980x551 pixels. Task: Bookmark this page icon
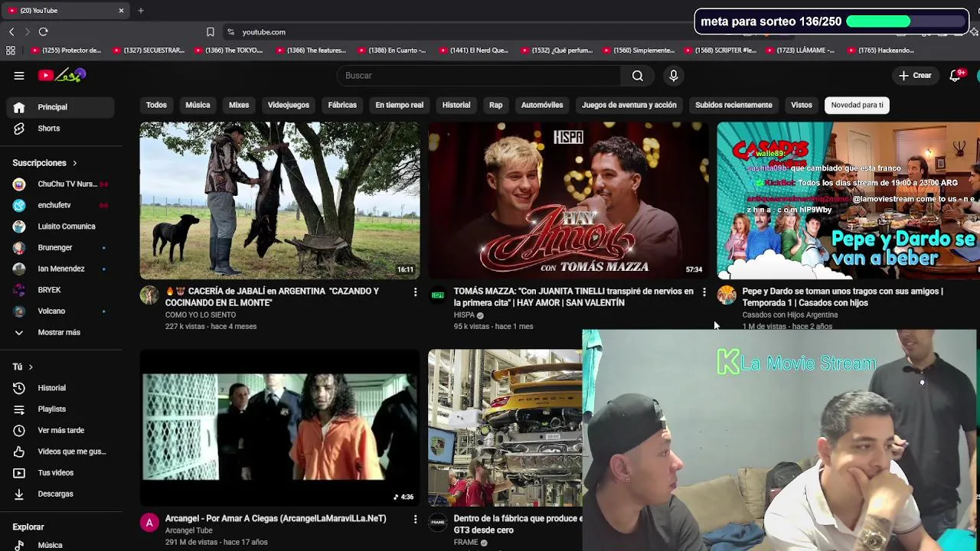tap(210, 31)
